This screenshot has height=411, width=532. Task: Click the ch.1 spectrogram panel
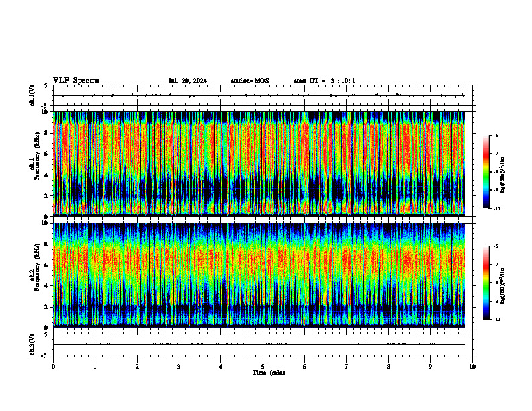[263, 164]
